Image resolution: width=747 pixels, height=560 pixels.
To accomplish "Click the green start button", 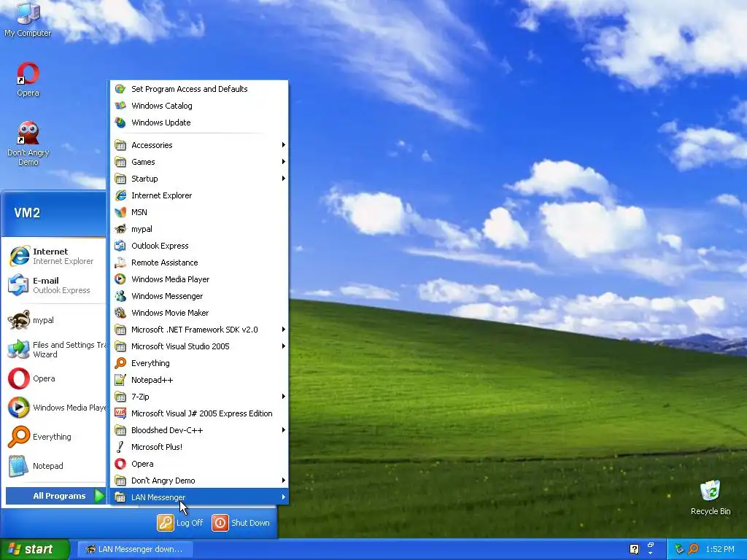I will click(x=35, y=549).
